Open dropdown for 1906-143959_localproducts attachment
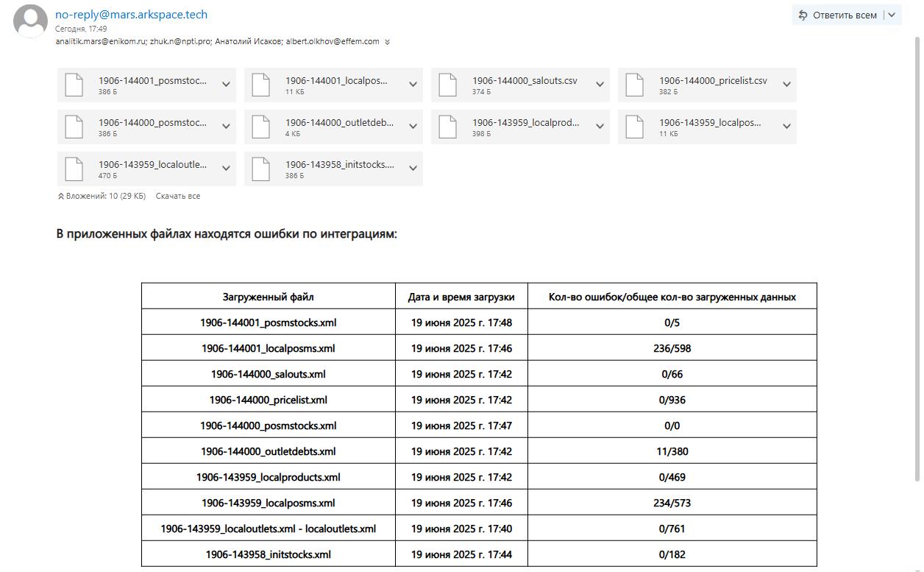Viewport: 924px width, 572px height. [600, 127]
